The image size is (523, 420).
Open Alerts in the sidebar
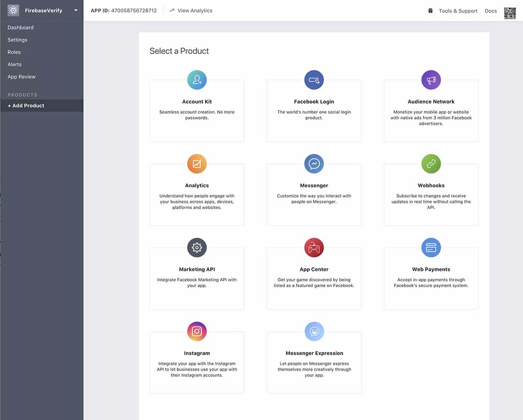coord(14,64)
